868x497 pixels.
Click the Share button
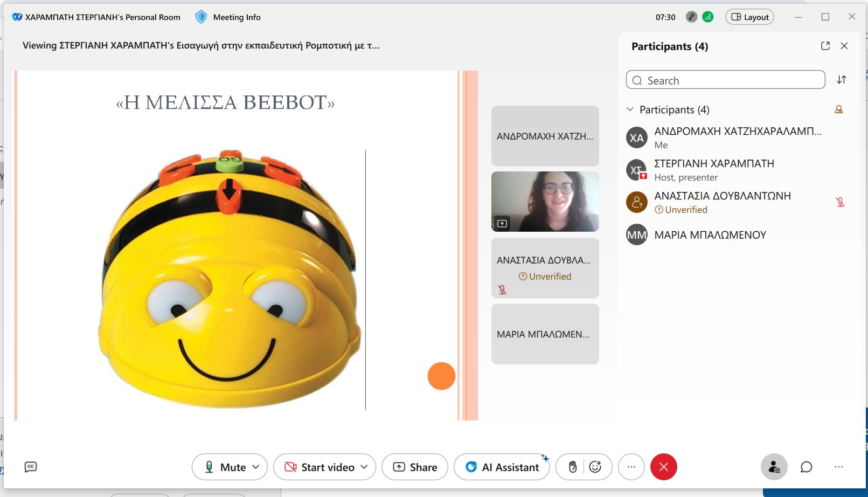click(x=415, y=467)
